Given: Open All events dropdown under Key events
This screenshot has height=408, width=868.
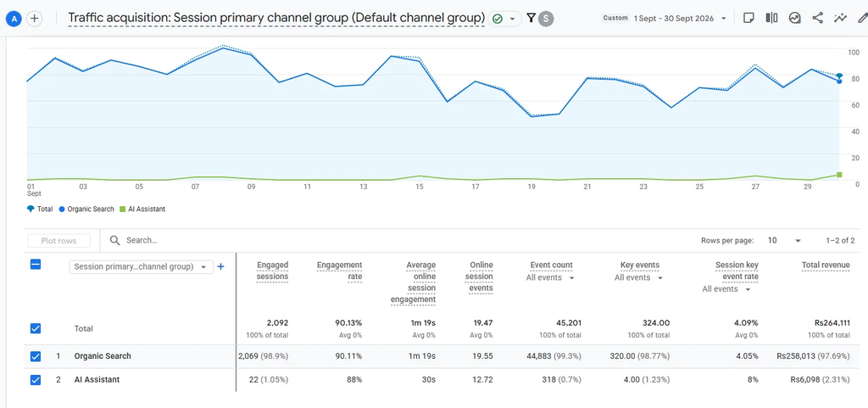Looking at the screenshot, I should 639,278.
